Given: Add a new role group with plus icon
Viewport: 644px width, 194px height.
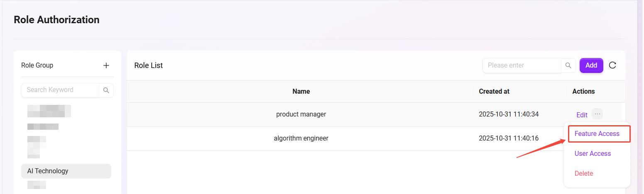Looking at the screenshot, I should 106,65.
